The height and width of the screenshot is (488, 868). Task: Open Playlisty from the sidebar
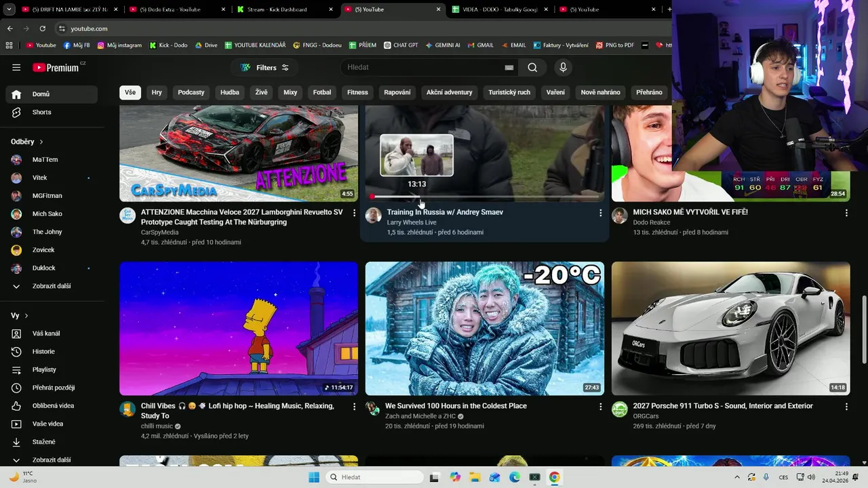tap(52, 369)
